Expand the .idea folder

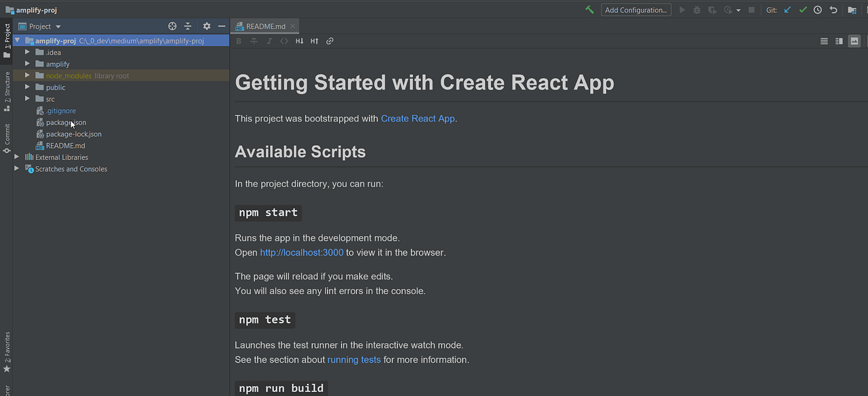pyautogui.click(x=28, y=52)
